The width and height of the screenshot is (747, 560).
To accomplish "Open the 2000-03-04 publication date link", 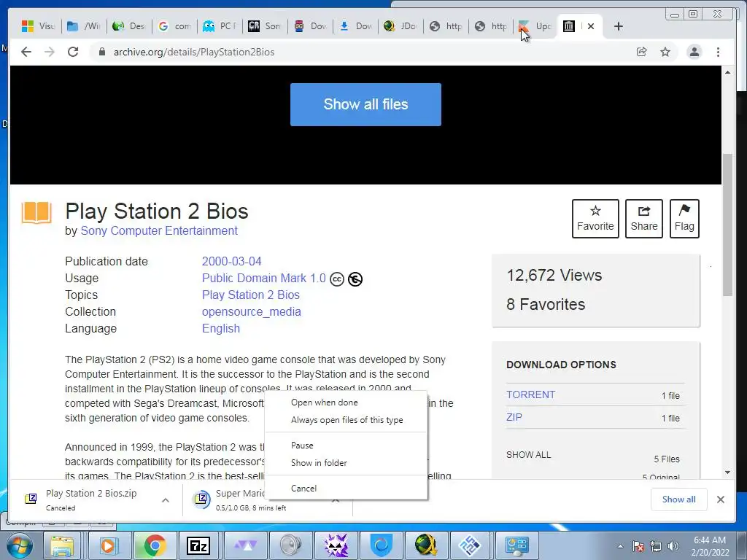I will (231, 262).
